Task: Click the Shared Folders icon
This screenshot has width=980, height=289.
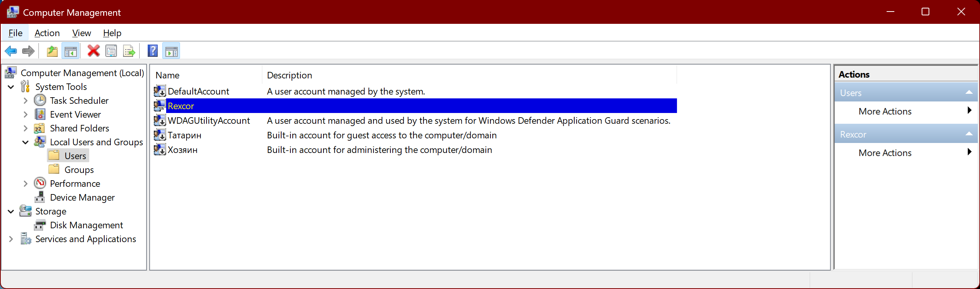Action: [x=40, y=128]
